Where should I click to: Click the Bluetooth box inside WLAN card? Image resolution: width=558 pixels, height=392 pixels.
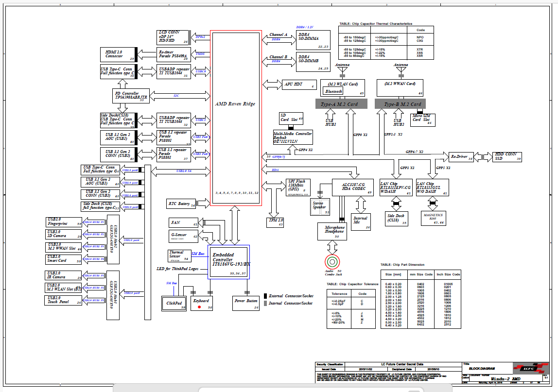[x=333, y=91]
